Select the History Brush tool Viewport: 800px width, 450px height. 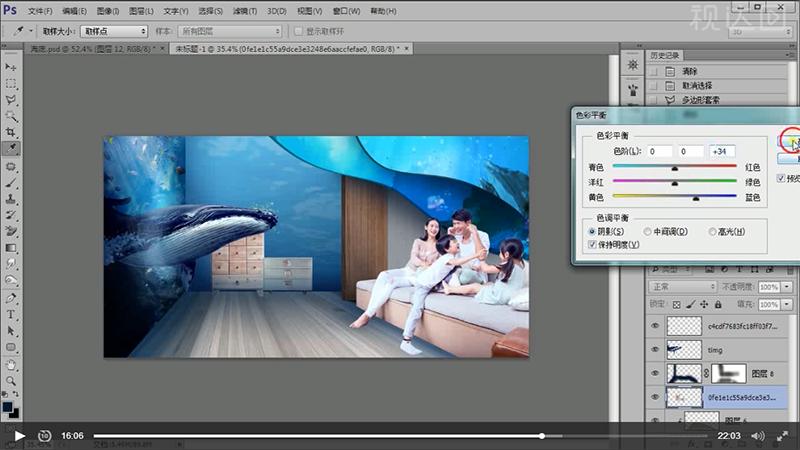(11, 215)
